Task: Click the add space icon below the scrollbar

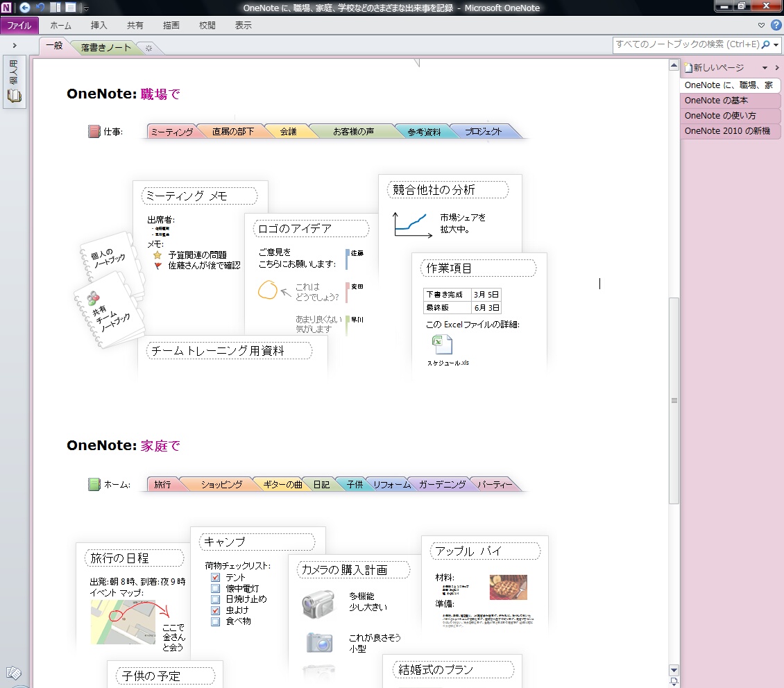Action: point(674,682)
